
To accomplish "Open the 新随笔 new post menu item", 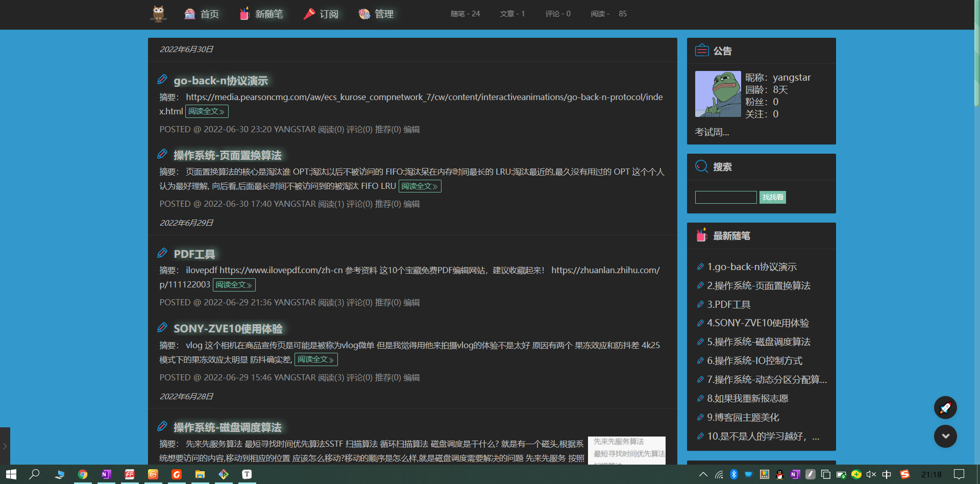I will pos(261,14).
